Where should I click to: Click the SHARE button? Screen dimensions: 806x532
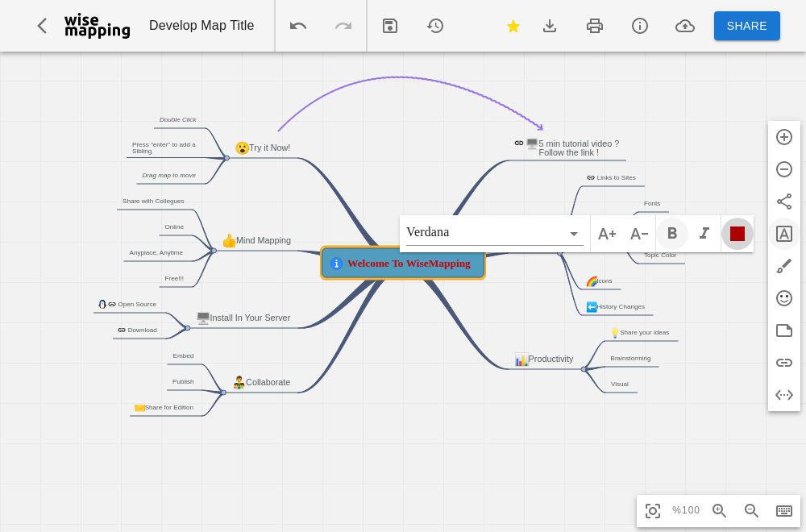tap(747, 26)
